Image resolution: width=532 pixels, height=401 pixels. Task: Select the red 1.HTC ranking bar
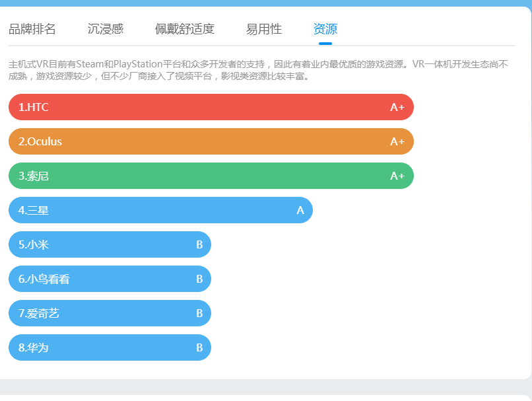coord(211,107)
